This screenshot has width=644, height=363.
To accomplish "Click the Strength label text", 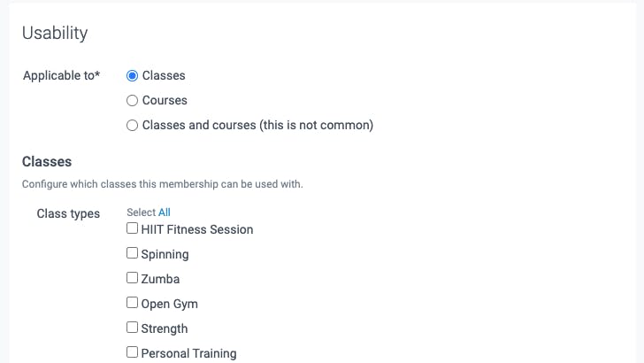I will click(x=165, y=328).
